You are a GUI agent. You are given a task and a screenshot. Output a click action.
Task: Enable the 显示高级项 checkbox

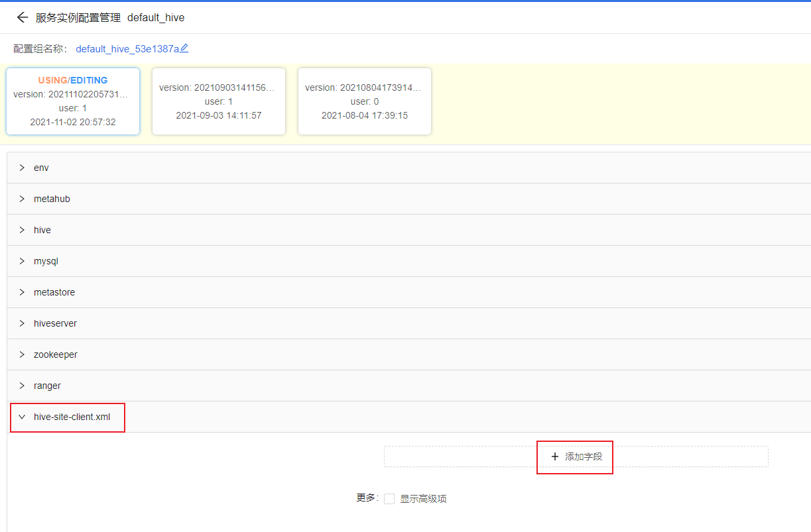[x=389, y=498]
